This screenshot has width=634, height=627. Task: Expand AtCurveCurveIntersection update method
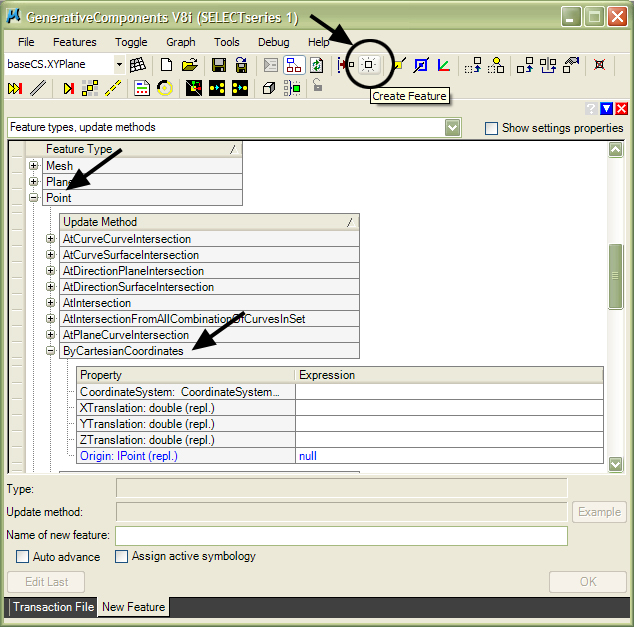coord(50,239)
